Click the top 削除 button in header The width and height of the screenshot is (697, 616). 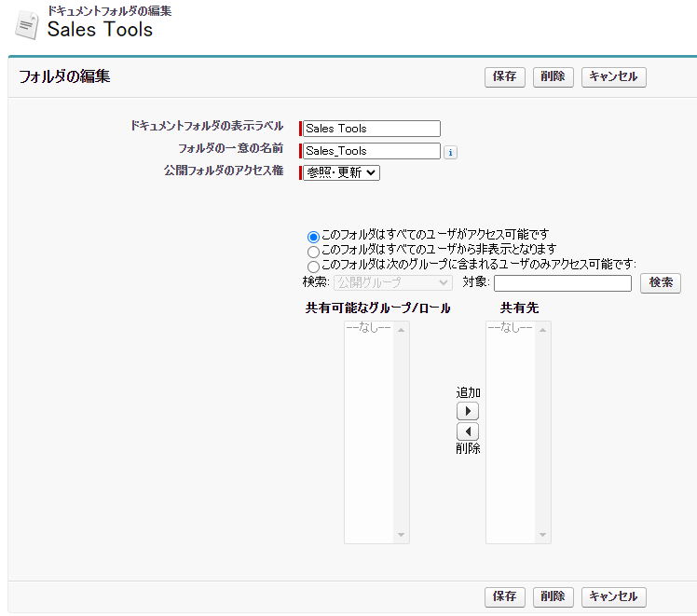click(x=553, y=77)
